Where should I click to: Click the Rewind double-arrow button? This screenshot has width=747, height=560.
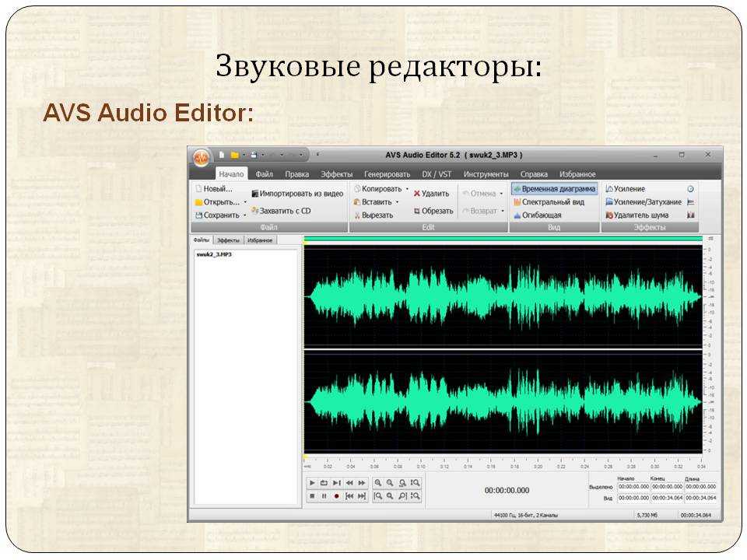(x=349, y=483)
